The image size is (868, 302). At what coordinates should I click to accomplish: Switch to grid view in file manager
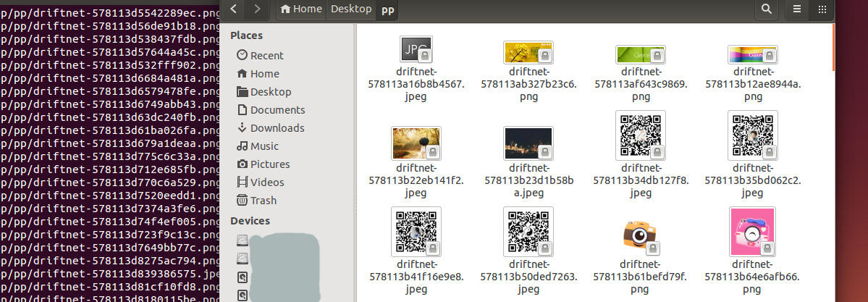822,8
